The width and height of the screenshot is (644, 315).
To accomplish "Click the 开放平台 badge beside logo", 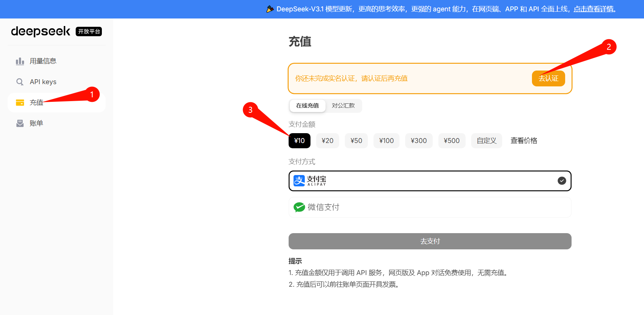I will 89,31.
